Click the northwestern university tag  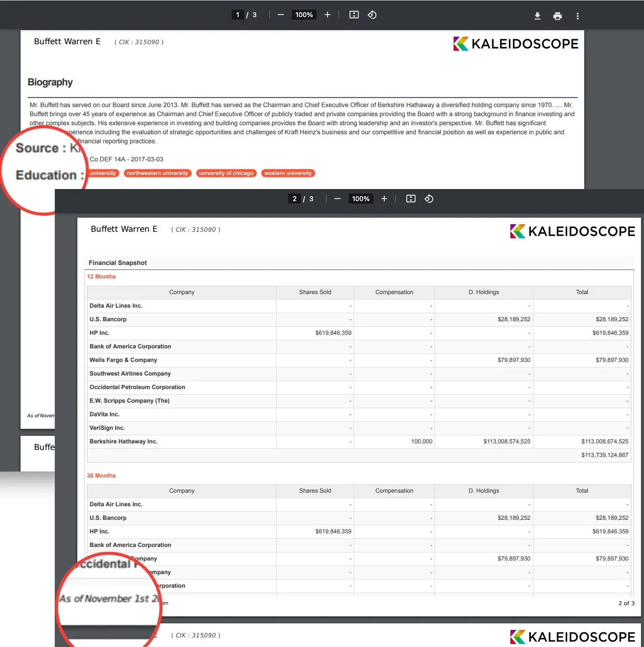158,173
